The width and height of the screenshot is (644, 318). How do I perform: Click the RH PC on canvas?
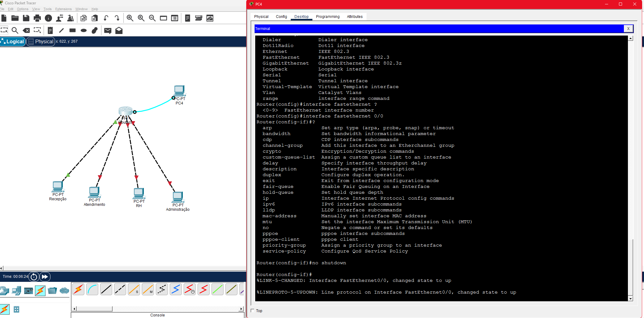[x=139, y=193]
